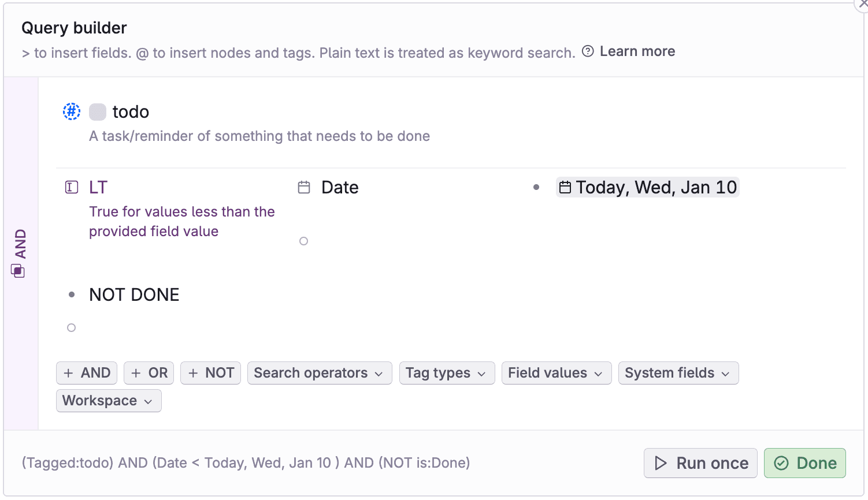
Task: Click the help circle icon before Learn more
Action: [588, 51]
